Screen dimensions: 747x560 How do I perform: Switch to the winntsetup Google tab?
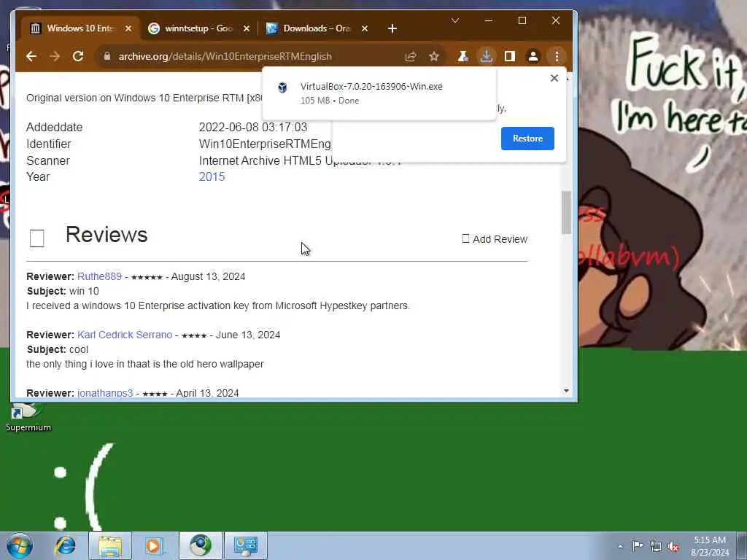[x=198, y=28]
